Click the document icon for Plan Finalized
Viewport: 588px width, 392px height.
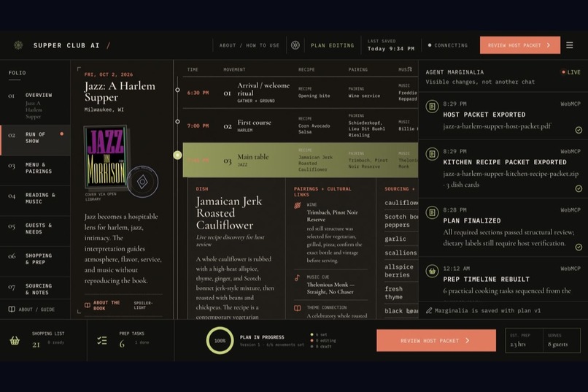point(432,212)
